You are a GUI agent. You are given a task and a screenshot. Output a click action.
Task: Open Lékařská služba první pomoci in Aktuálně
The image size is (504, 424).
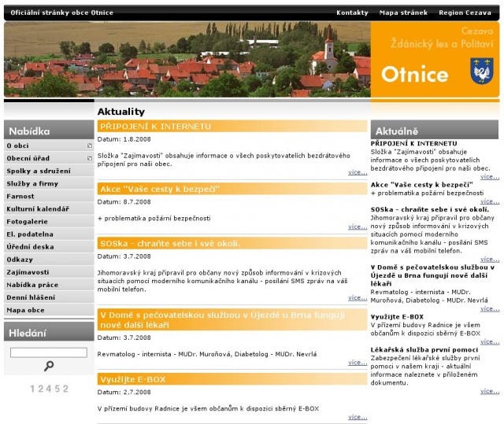[423, 348]
